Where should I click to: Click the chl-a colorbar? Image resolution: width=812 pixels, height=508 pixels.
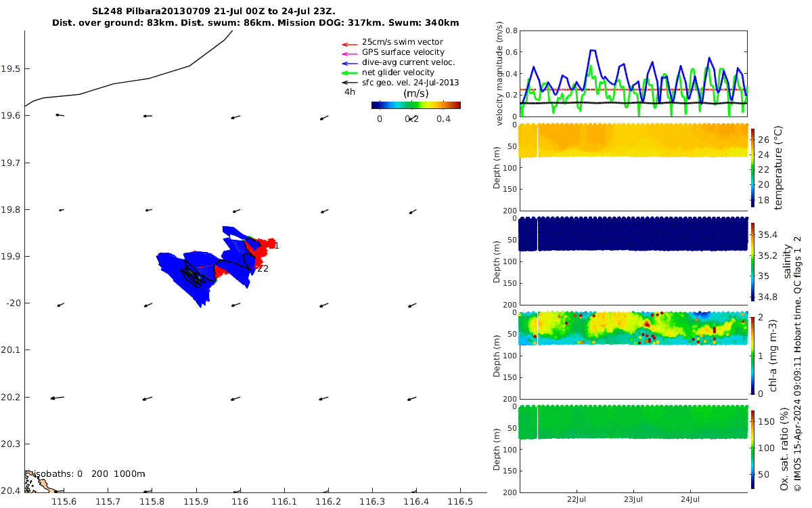click(x=752, y=355)
